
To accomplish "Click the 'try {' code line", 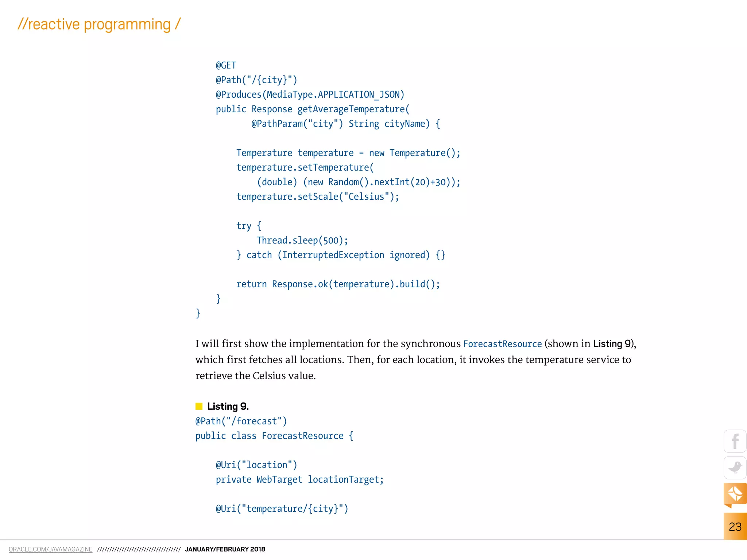I will click(x=249, y=226).
